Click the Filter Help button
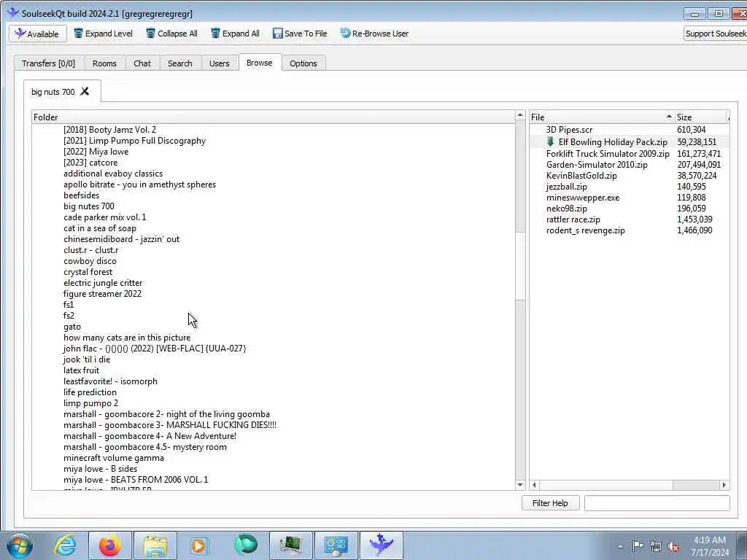747x560 pixels. (550, 503)
